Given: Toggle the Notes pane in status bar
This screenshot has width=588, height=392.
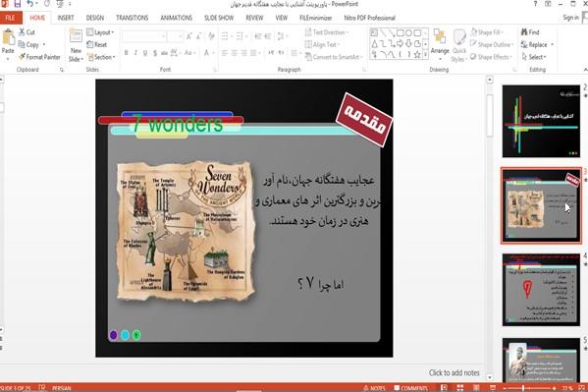Looking at the screenshot, I should click(374, 388).
